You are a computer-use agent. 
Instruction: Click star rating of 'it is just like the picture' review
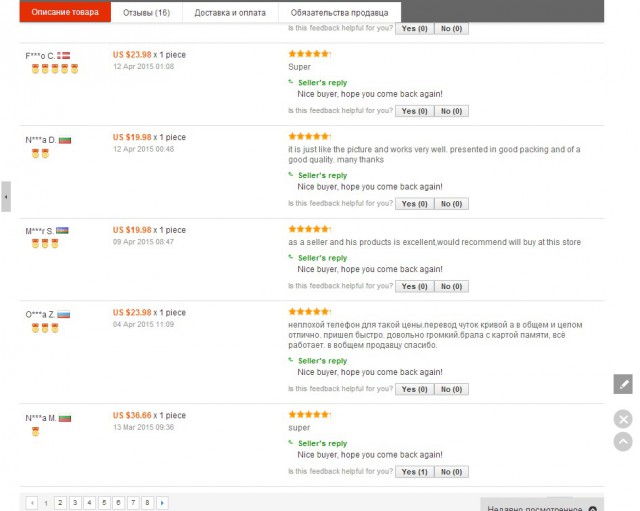click(x=309, y=136)
